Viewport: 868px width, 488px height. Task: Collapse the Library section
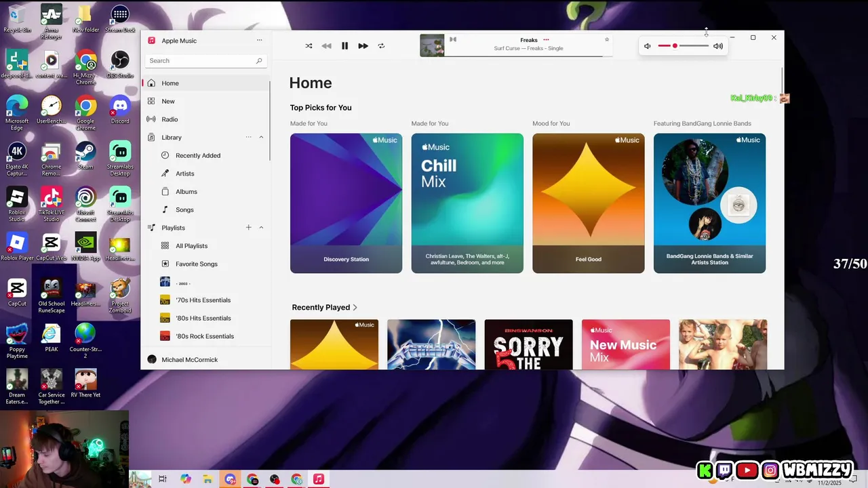click(261, 137)
